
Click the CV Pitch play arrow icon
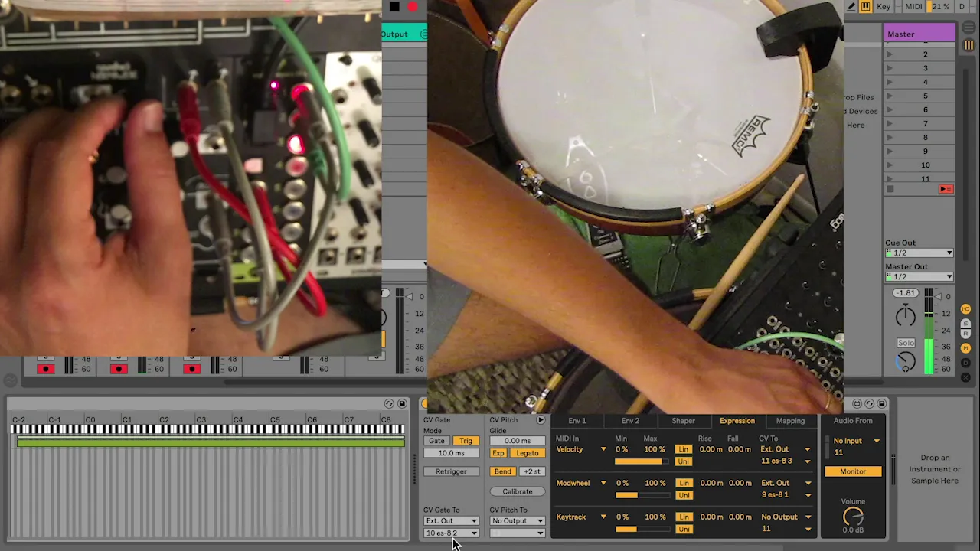(x=541, y=420)
